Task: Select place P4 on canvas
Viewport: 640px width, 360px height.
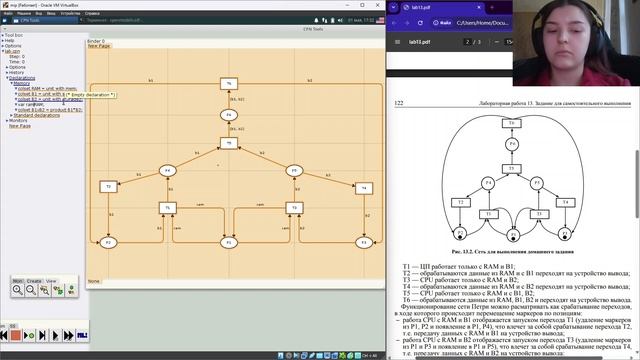Action: click(x=167, y=171)
